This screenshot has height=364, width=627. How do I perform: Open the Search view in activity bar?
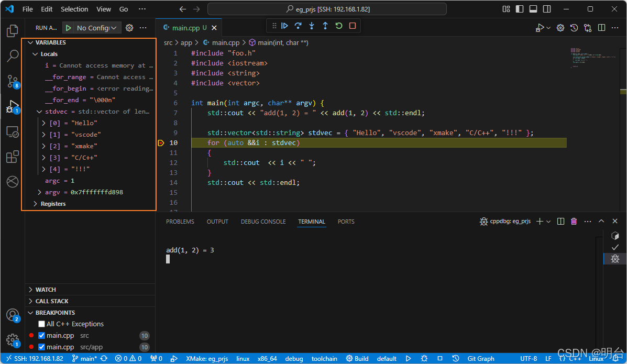click(13, 56)
